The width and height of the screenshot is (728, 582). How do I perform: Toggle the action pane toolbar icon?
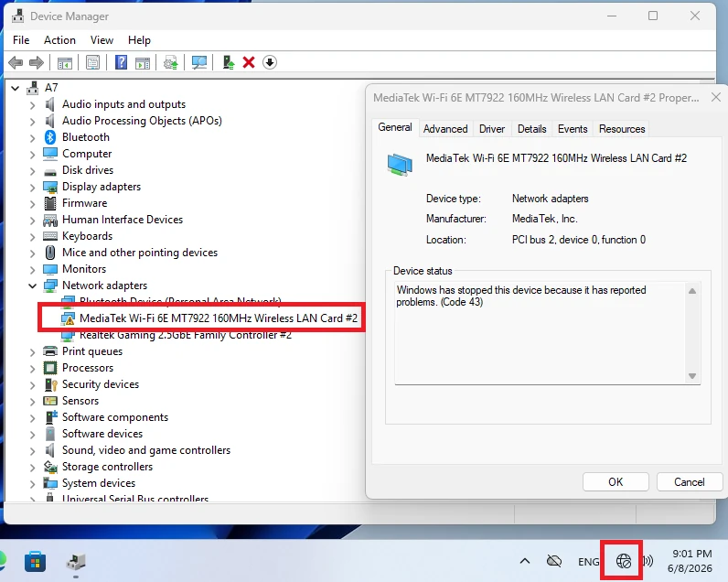click(143, 63)
